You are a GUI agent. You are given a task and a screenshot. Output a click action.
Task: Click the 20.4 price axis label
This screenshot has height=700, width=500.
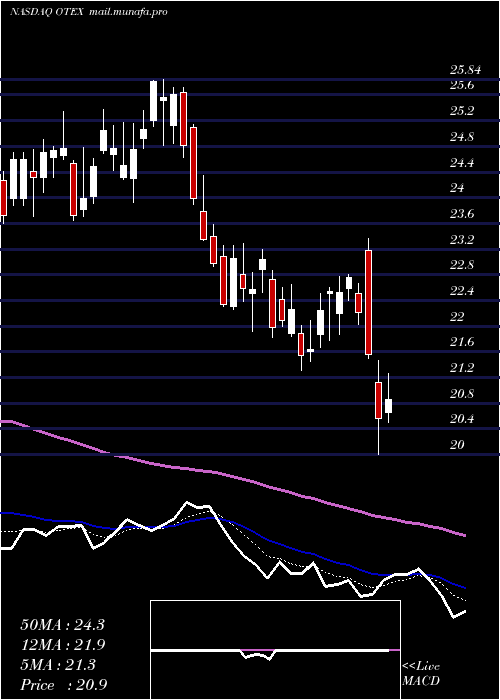point(462,420)
